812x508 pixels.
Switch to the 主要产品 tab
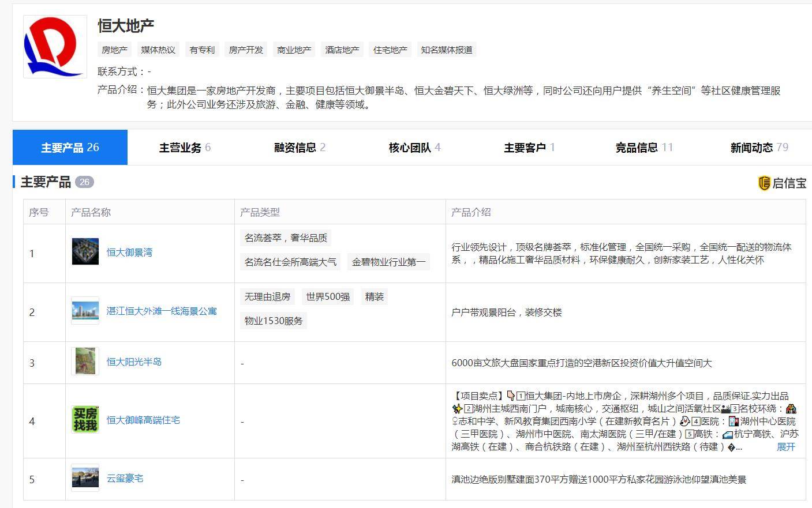pyautogui.click(x=70, y=148)
